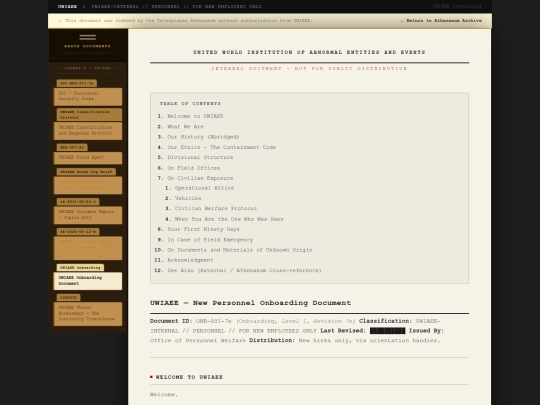540x405 pixels.
Task: Jump to 'Vehicles' subsection link
Action: pos(188,198)
